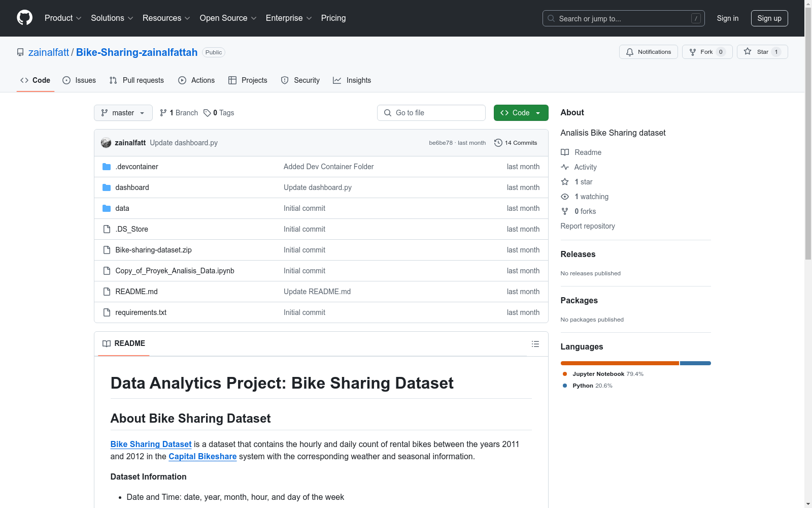Click the zainalfatt avatar in commit row
The width and height of the screenshot is (812, 508).
coord(106,143)
